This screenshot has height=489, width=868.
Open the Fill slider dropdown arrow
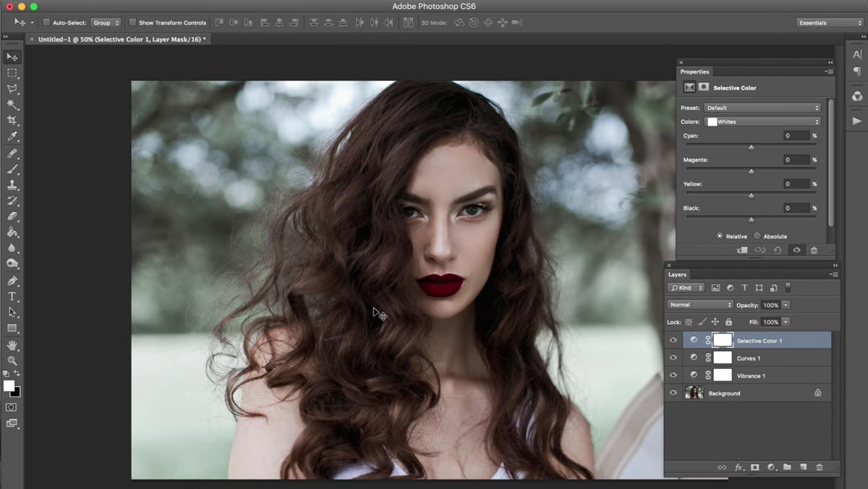tap(786, 322)
